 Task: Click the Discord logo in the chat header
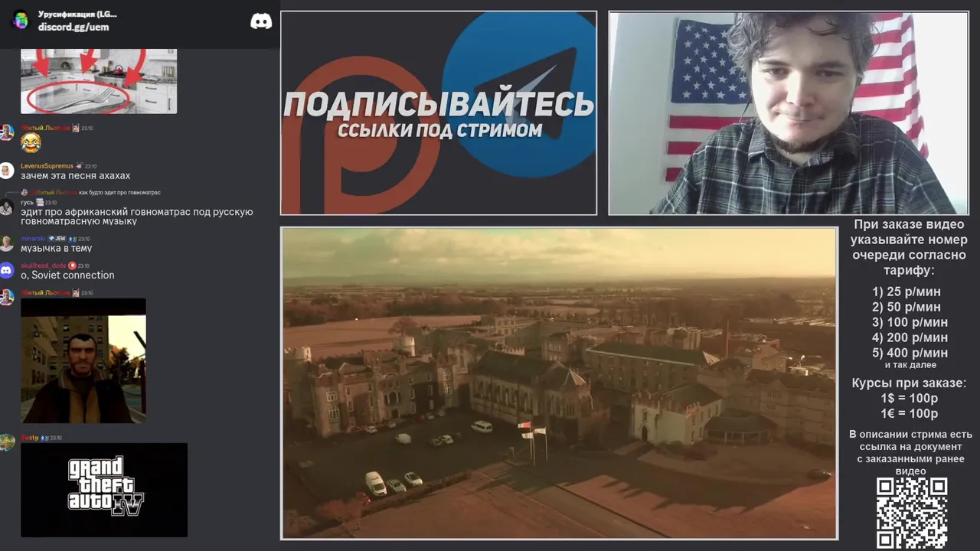click(x=261, y=21)
